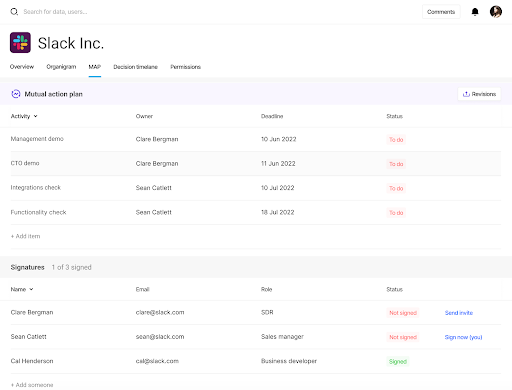Send invite to Clare Bergman
512x390 pixels.
[x=459, y=313]
